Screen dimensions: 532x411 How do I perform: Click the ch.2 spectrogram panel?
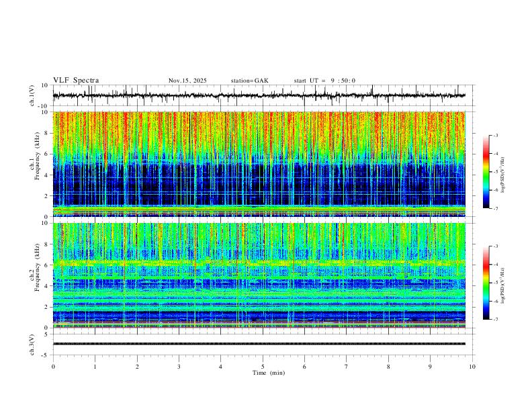point(259,275)
